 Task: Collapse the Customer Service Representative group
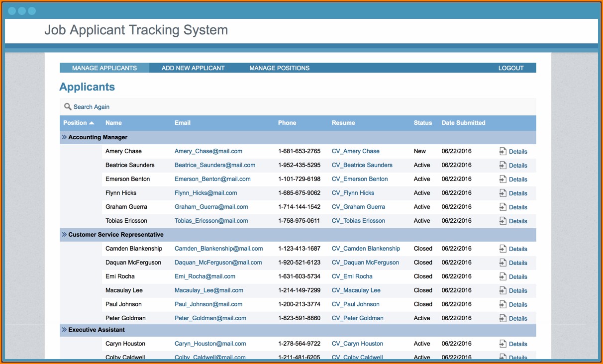(x=64, y=235)
